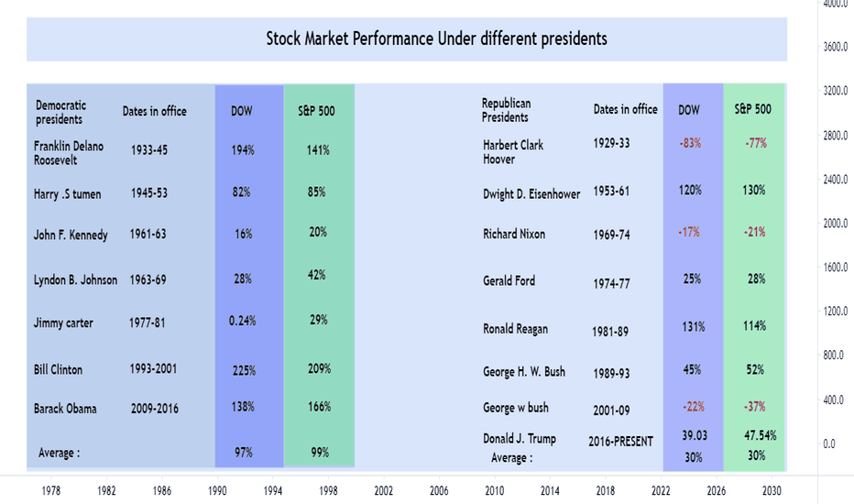Select Eisenhower's 130% S&P 500 value
Viewport: 854px width, 504px height.
click(x=754, y=191)
